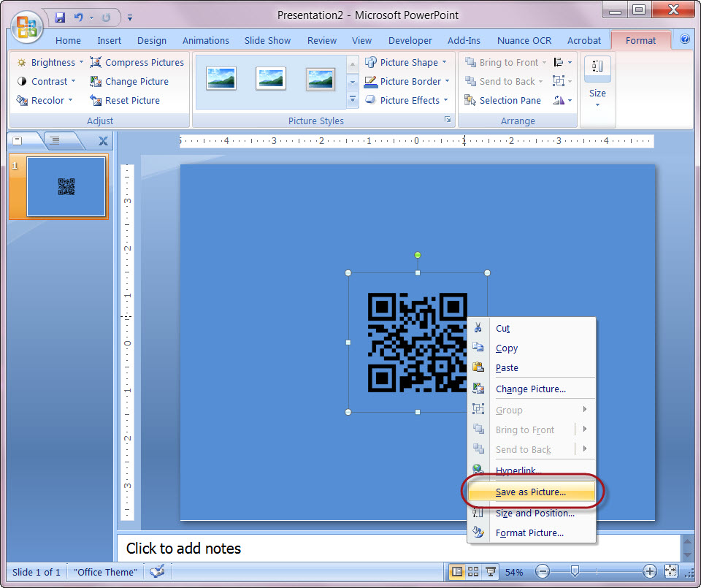701x588 pixels.
Task: Zoom in using the plus button
Action: (649, 572)
